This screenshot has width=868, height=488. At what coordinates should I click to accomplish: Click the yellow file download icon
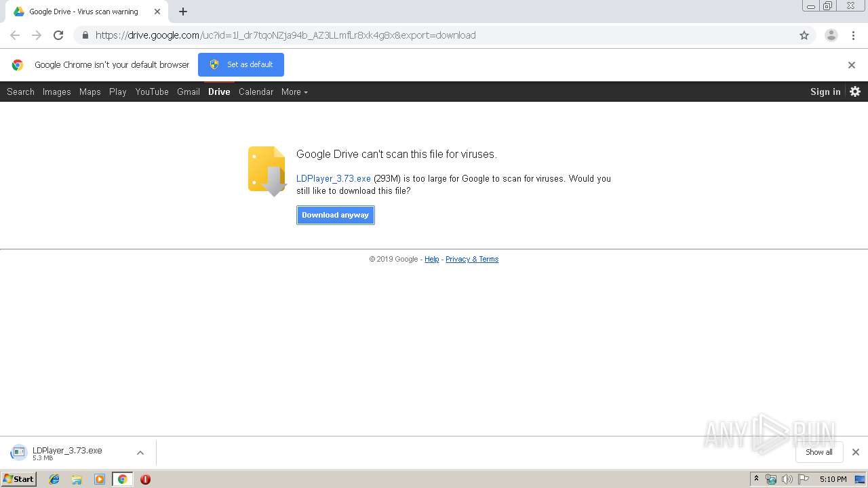[267, 171]
